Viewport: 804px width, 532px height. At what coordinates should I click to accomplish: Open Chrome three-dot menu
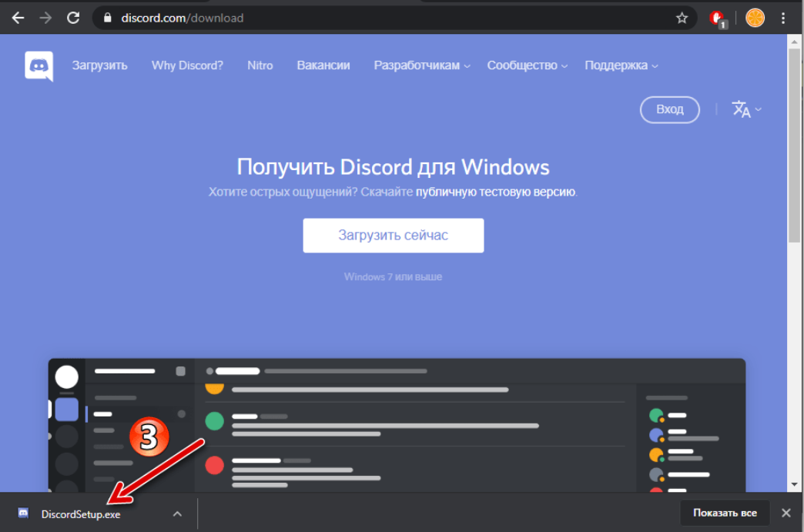[783, 18]
